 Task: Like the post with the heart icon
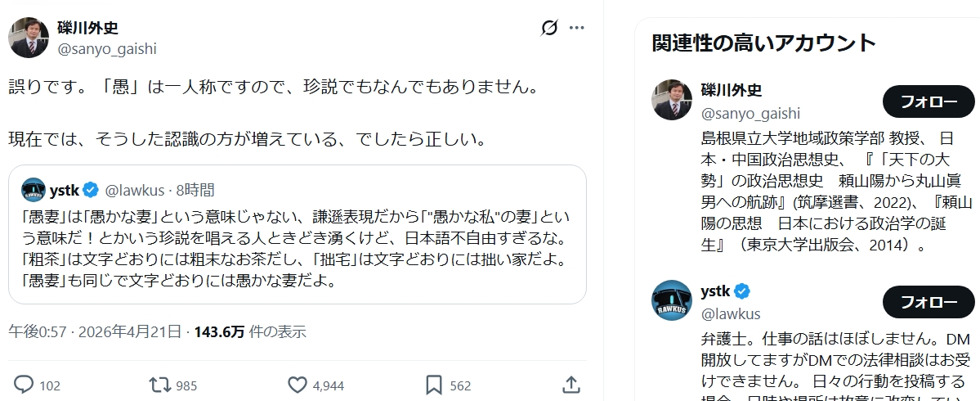(298, 385)
